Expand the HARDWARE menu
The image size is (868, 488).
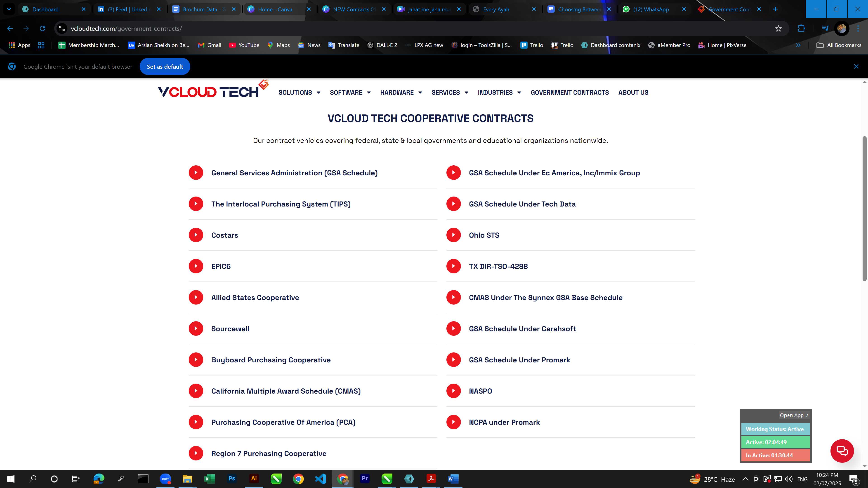click(401, 93)
